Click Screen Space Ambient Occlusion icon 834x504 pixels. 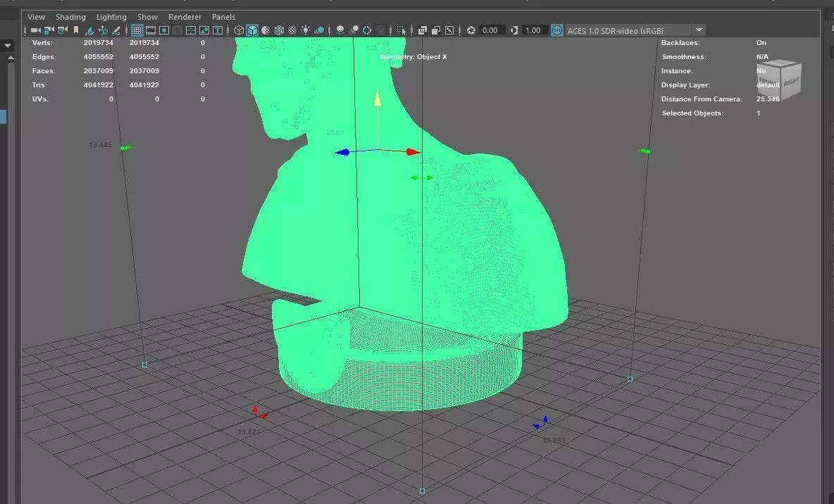(x=340, y=30)
